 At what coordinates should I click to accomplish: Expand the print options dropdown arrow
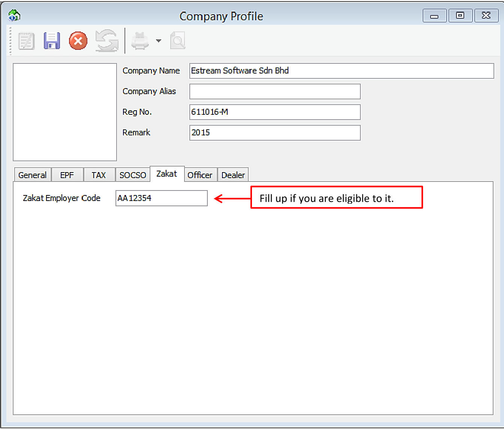[159, 41]
